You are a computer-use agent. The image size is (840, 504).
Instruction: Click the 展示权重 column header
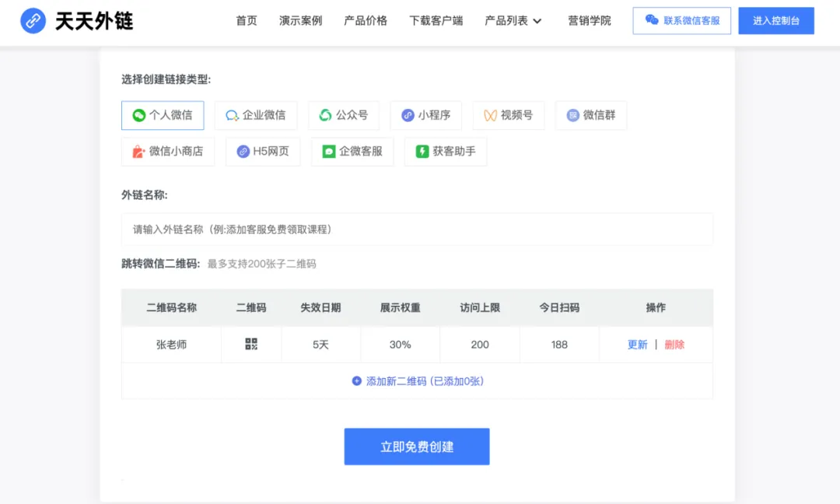(401, 307)
